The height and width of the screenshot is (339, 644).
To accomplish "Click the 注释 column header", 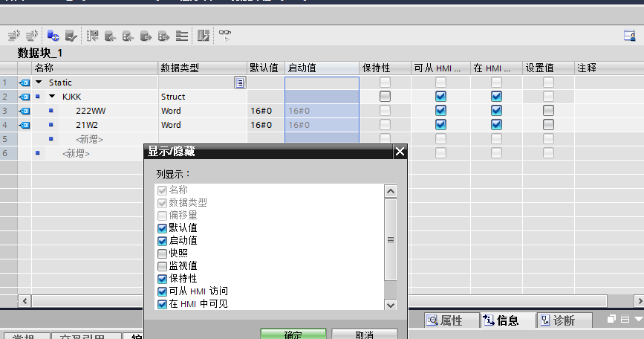I will [609, 68].
